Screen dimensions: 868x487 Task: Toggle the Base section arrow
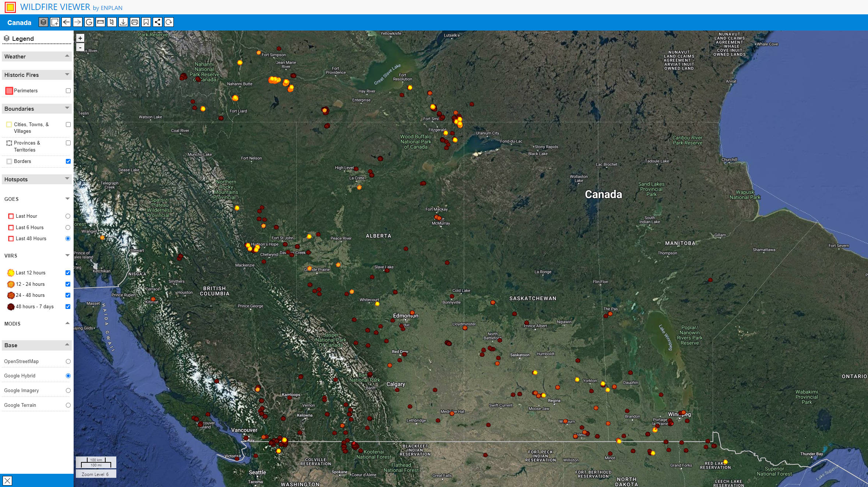67,344
